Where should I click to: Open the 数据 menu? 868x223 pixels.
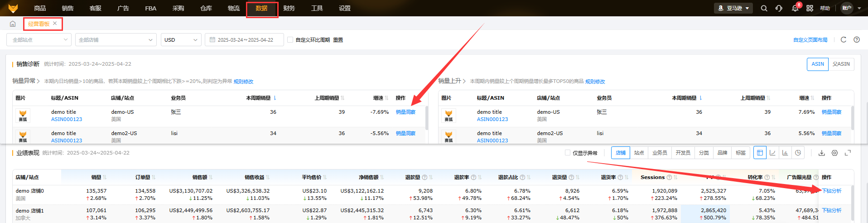pos(261,8)
